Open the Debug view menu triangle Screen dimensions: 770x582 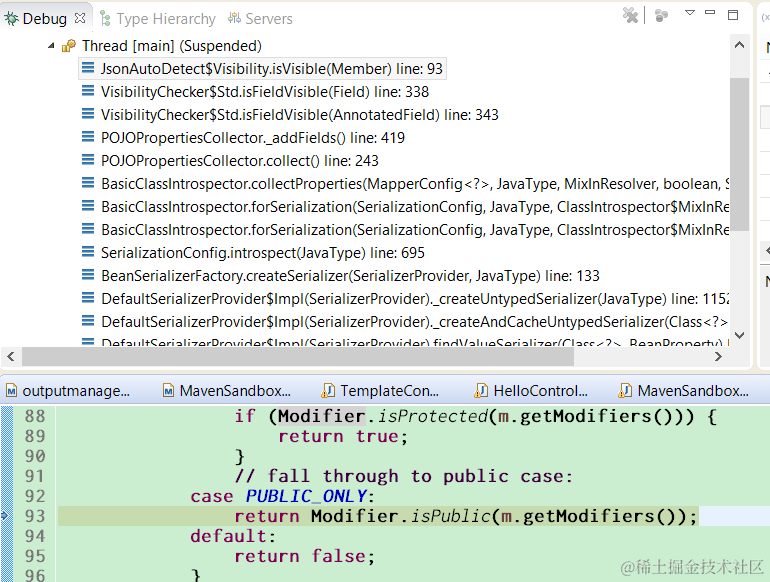coord(690,13)
